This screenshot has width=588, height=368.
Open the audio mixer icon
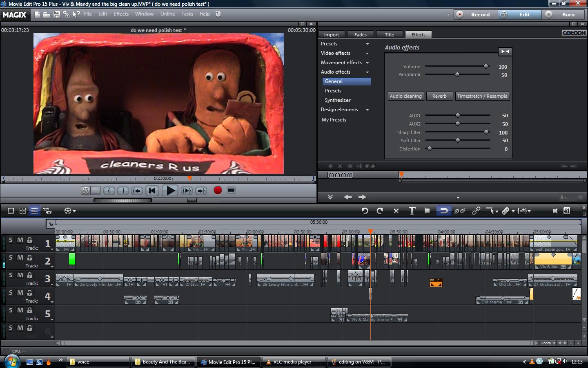(x=567, y=211)
